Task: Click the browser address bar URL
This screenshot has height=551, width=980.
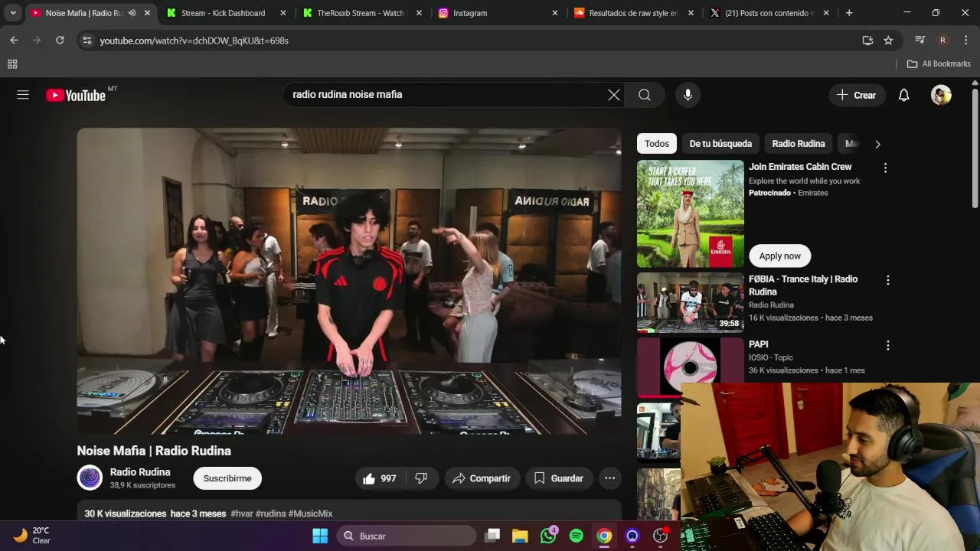Action: 194,41
